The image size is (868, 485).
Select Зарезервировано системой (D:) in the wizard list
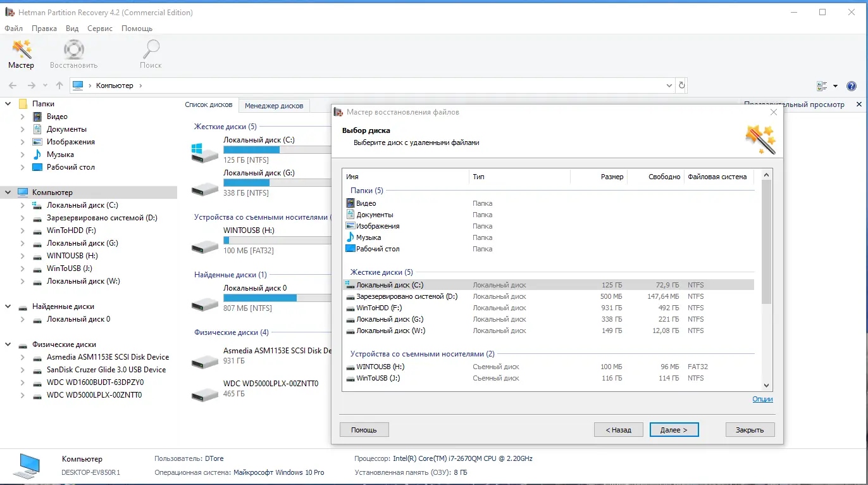pyautogui.click(x=549, y=296)
